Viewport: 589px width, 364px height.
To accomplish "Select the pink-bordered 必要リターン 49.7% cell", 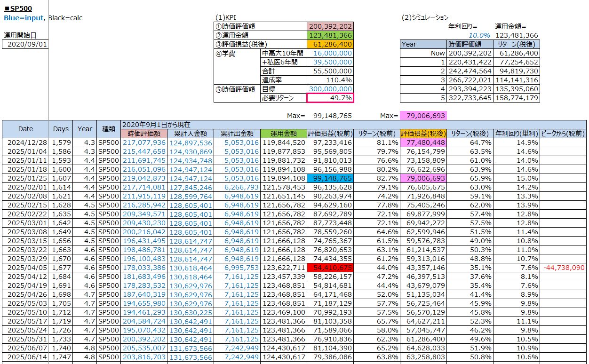I will pos(330,98).
